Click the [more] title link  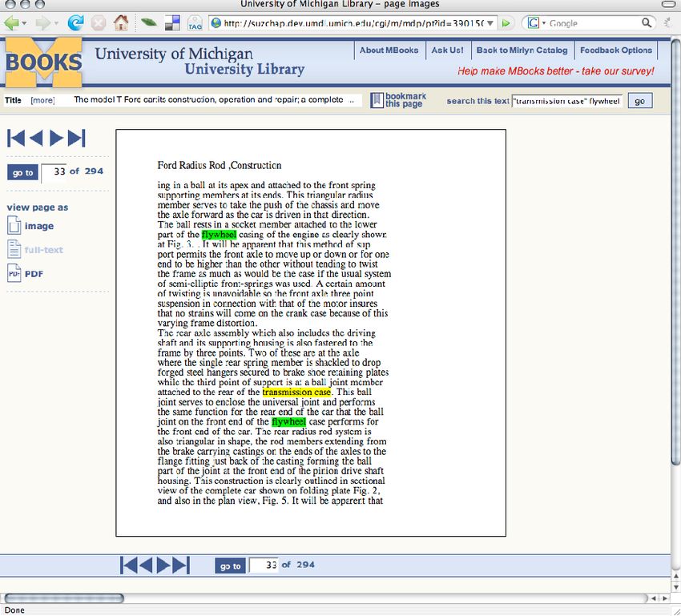[x=42, y=100]
